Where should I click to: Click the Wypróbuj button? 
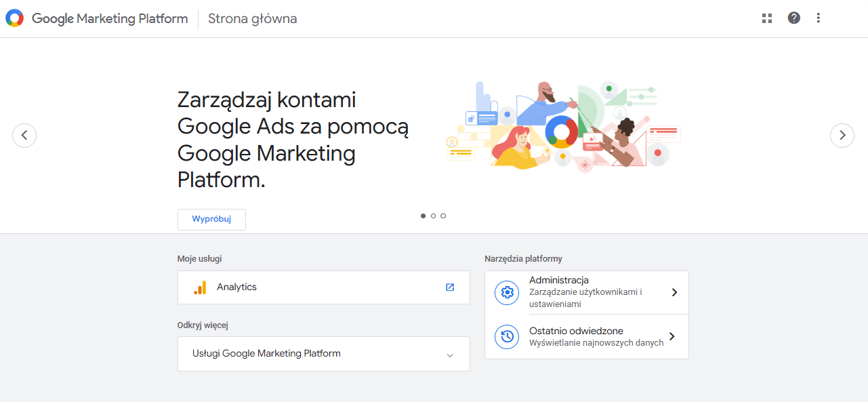tap(211, 219)
